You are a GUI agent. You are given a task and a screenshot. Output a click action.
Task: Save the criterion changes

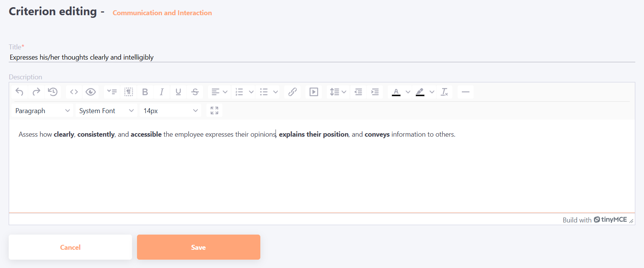(x=198, y=247)
